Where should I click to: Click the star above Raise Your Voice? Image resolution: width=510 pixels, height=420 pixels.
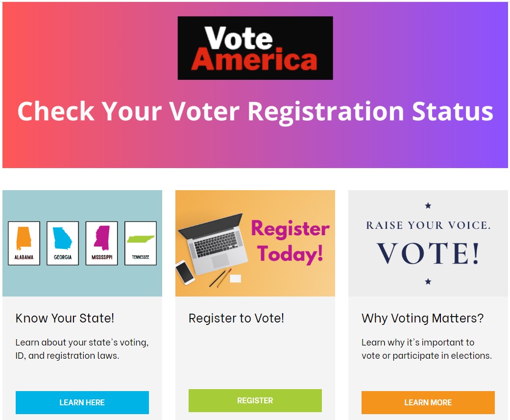point(428,206)
